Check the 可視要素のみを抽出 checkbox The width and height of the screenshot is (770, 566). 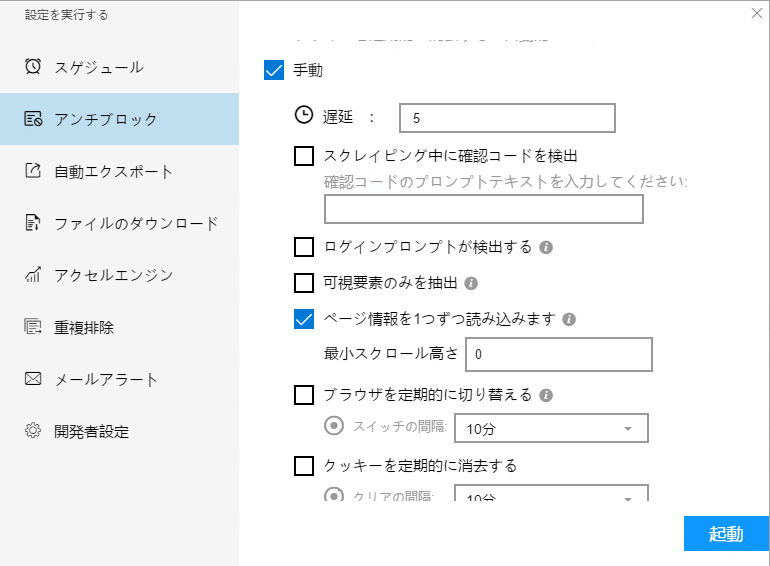pos(304,283)
